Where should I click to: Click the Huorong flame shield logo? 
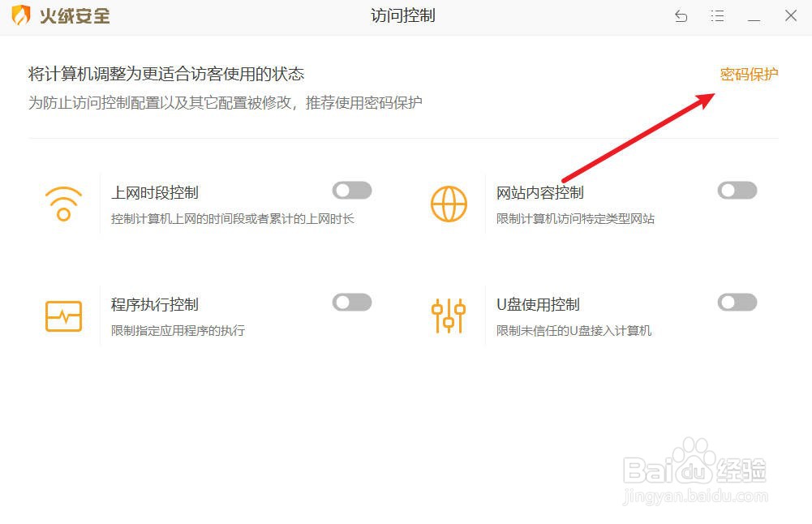pyautogui.click(x=20, y=15)
